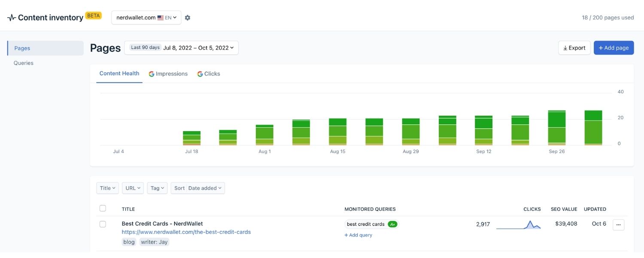Expand the Title filter dropdown
The image size is (644, 258).
[x=107, y=187]
